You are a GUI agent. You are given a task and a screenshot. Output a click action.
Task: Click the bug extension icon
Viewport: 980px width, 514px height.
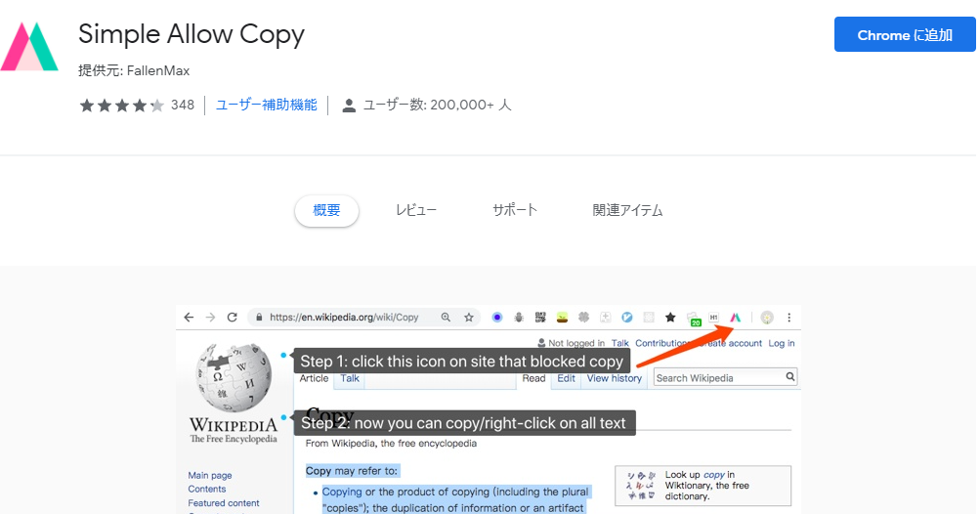click(519, 317)
